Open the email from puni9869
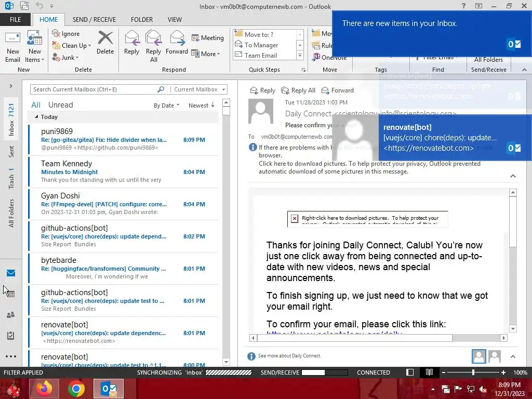 (124, 139)
